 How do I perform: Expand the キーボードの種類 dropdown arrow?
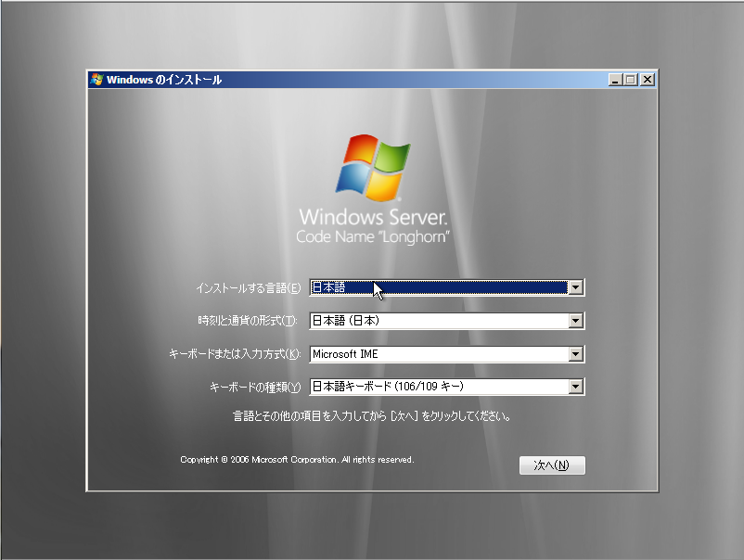pyautogui.click(x=575, y=387)
